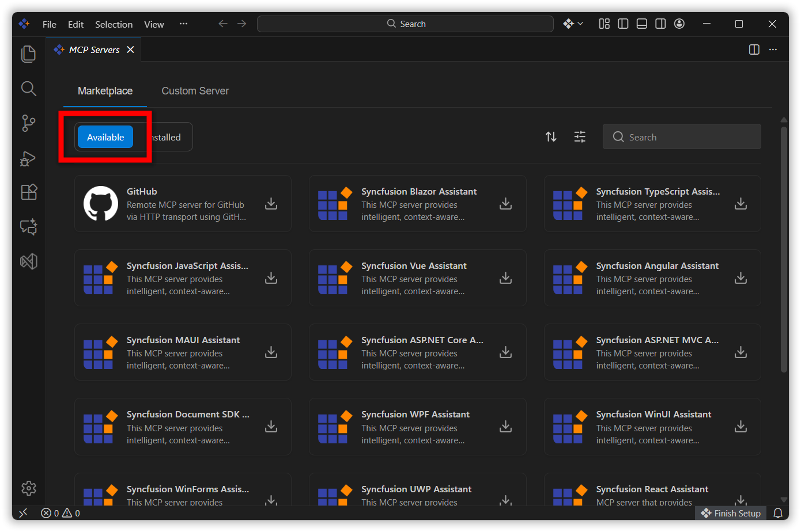Open the Selection menu
The height and width of the screenshot is (532, 801).
click(114, 24)
